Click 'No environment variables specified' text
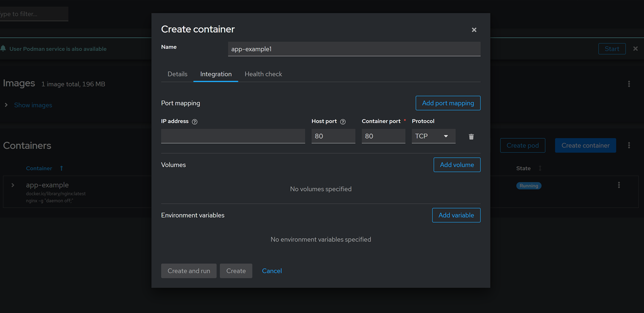This screenshot has width=644, height=313. [321, 240]
